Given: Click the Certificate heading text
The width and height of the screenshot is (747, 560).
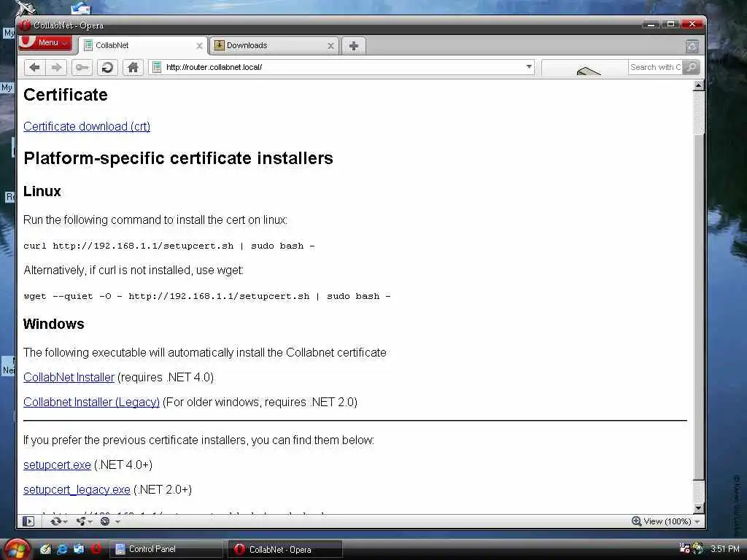Looking at the screenshot, I should click(65, 94).
